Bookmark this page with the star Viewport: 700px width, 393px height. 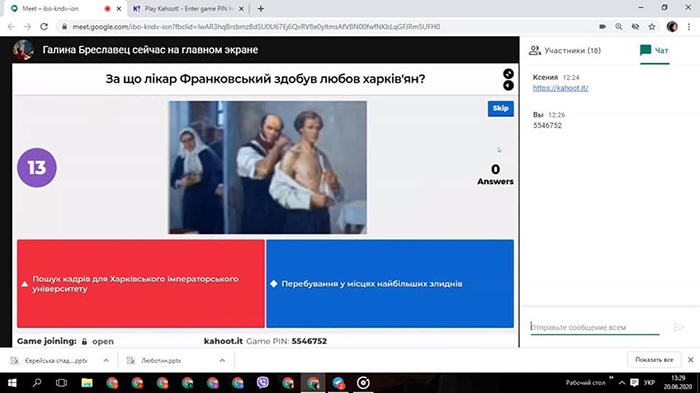pyautogui.click(x=652, y=27)
